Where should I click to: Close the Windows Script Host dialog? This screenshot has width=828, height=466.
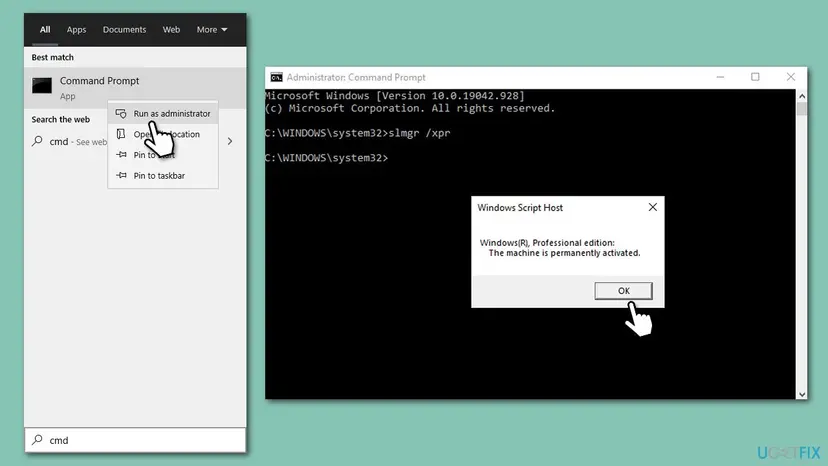[x=653, y=207]
